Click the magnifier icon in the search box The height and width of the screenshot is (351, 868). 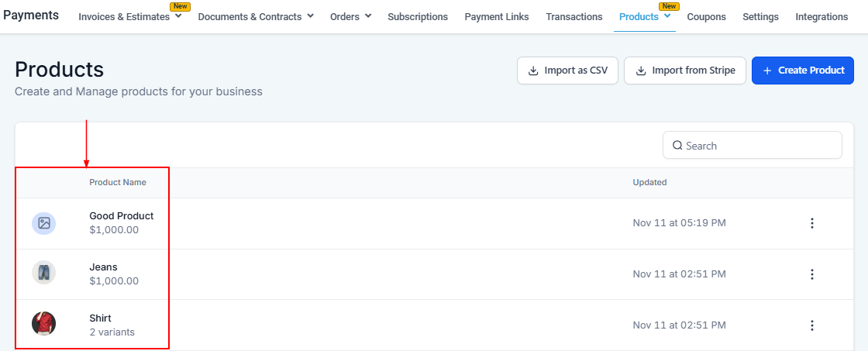pos(677,146)
